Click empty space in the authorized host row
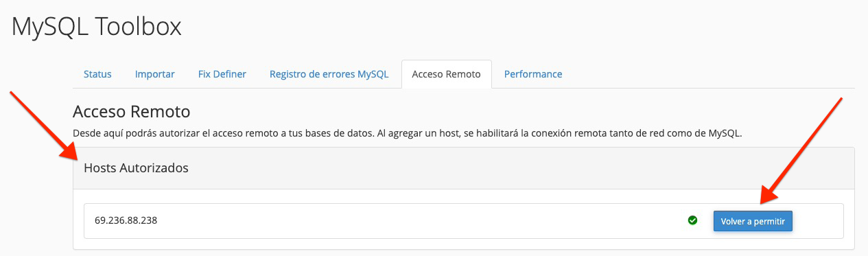Image resolution: width=868 pixels, height=256 pixels. pos(412,221)
